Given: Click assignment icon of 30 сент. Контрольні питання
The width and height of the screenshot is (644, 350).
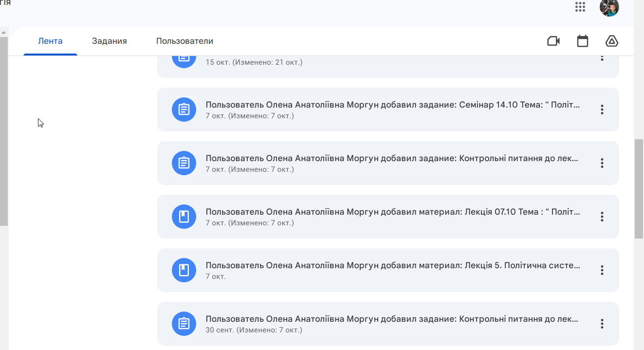Looking at the screenshot, I should pos(184,324).
